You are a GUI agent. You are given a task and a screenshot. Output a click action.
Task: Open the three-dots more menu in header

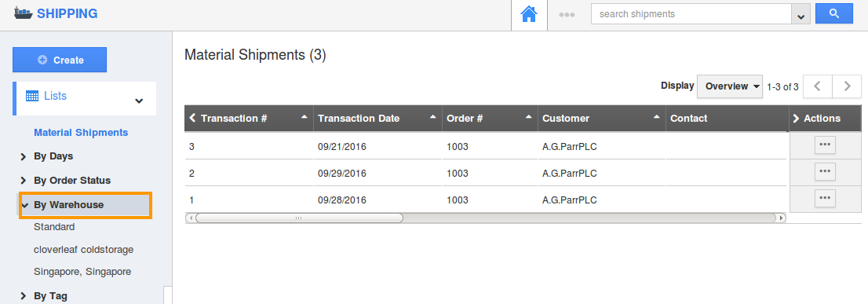click(x=567, y=15)
